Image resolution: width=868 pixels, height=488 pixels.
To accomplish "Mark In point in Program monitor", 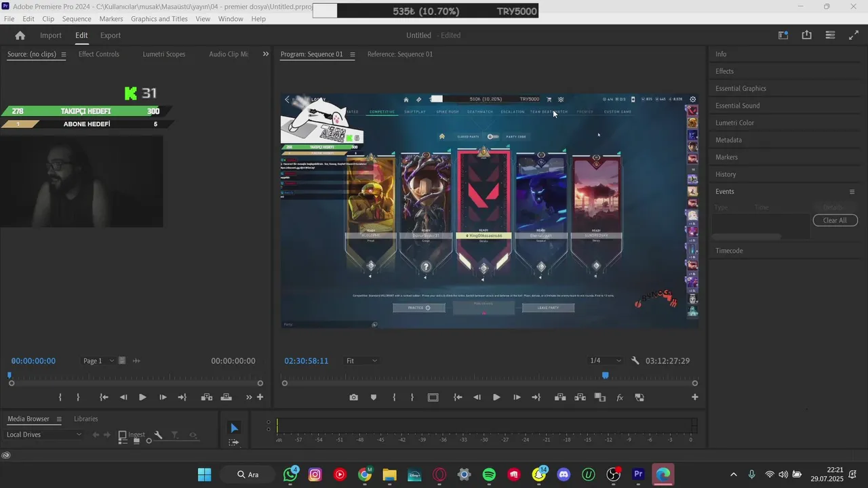I will coord(394,397).
